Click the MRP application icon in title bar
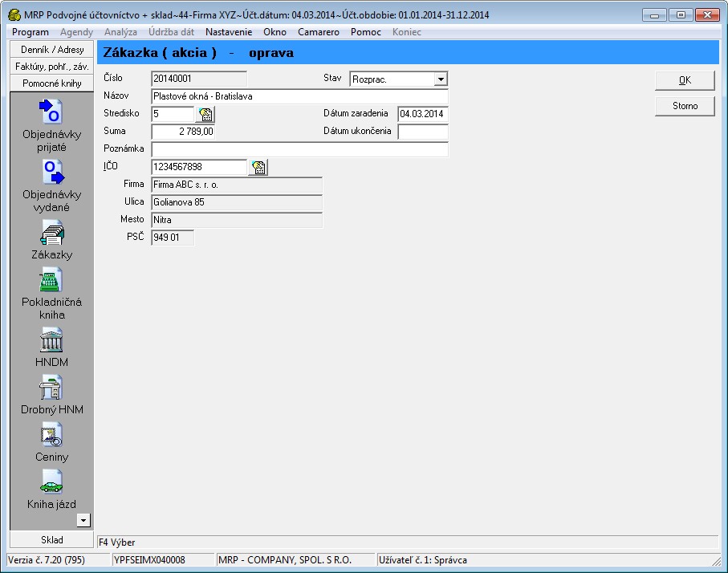The width and height of the screenshot is (728, 573). coord(14,15)
